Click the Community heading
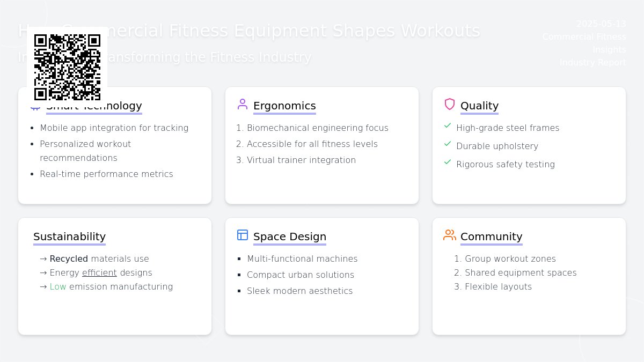644x362 pixels. point(491,237)
